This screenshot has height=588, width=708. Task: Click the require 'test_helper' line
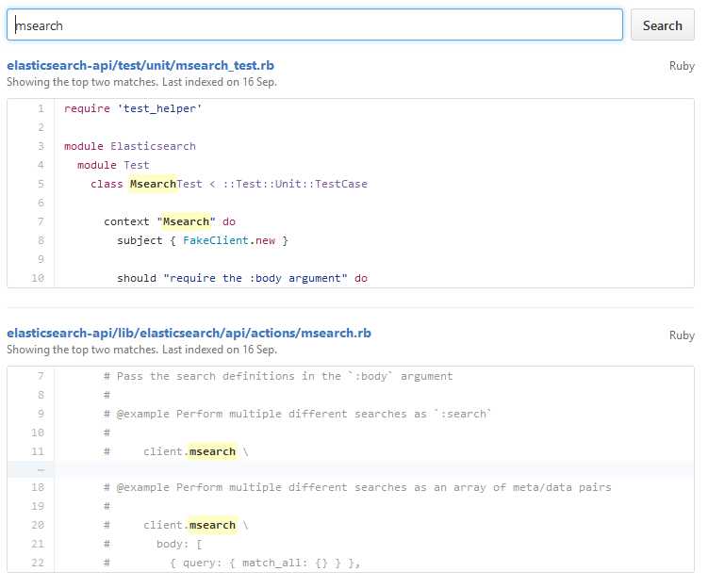[133, 108]
